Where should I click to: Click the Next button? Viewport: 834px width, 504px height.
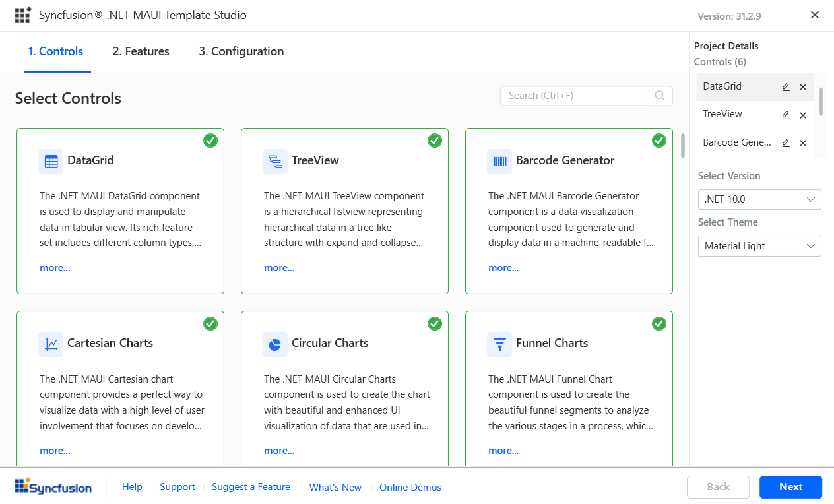(790, 487)
